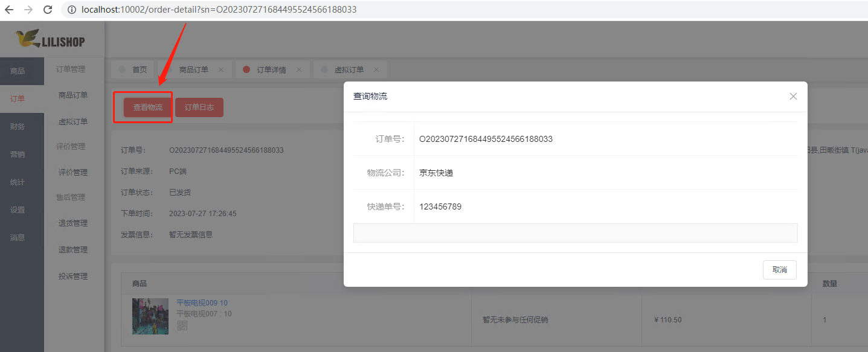Open 财务 in left sidebar

point(22,127)
